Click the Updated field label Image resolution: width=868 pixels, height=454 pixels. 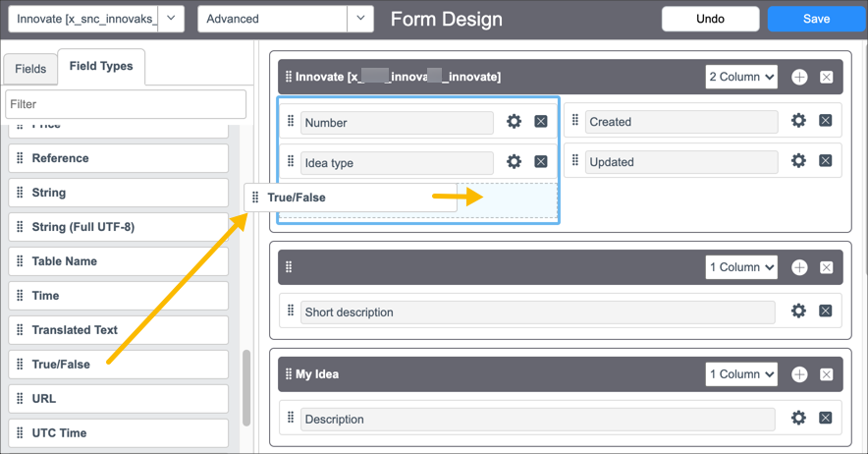click(x=681, y=162)
